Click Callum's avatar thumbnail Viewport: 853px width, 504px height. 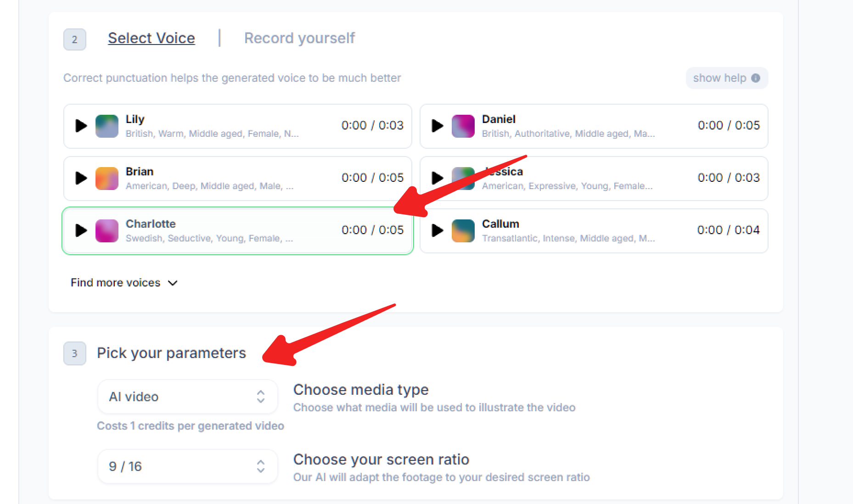coord(463,231)
